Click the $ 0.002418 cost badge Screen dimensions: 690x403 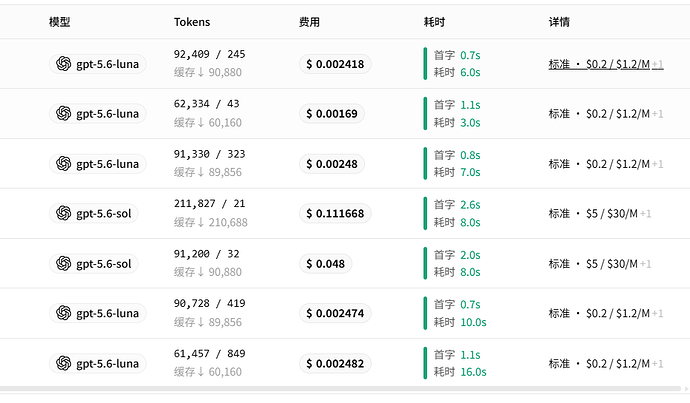point(335,64)
